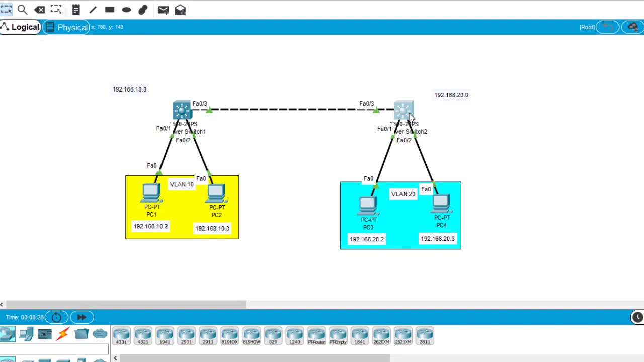Open PC1 device in VLAN 10
This screenshot has width=644, height=362.
[151, 193]
